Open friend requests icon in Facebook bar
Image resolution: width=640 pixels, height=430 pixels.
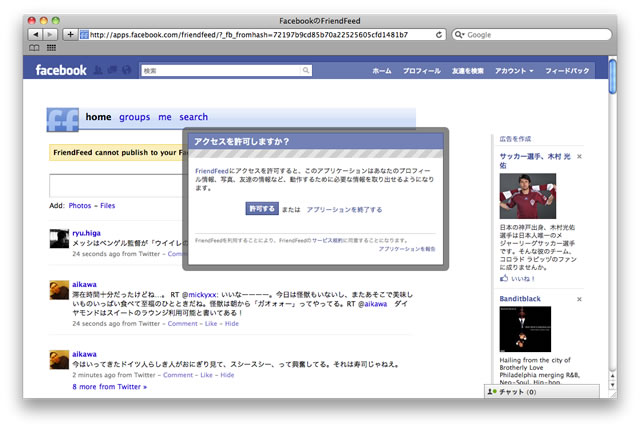click(98, 70)
